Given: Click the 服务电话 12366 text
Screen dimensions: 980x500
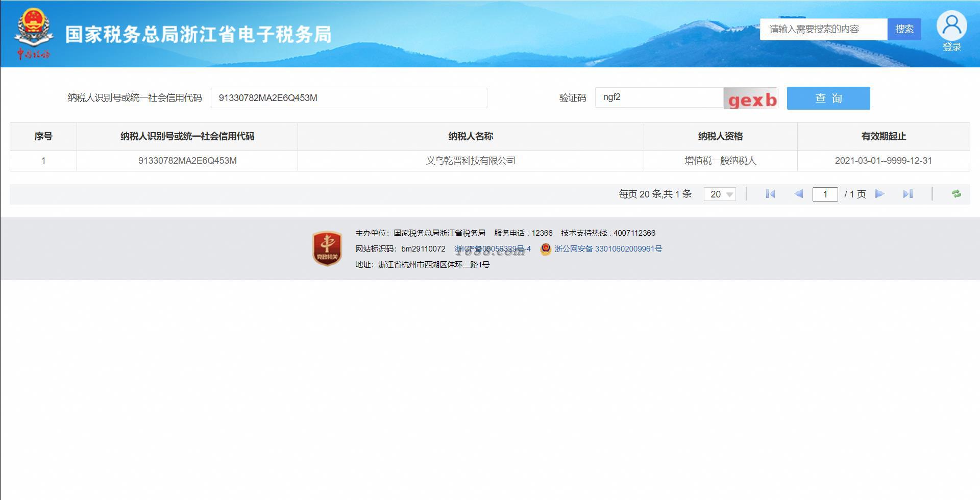Looking at the screenshot, I should tap(523, 233).
